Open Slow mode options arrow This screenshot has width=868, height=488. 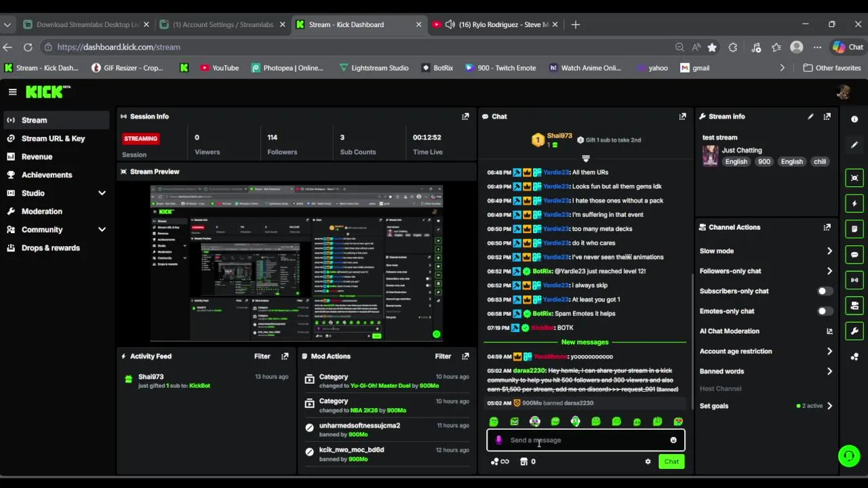pyautogui.click(x=829, y=251)
